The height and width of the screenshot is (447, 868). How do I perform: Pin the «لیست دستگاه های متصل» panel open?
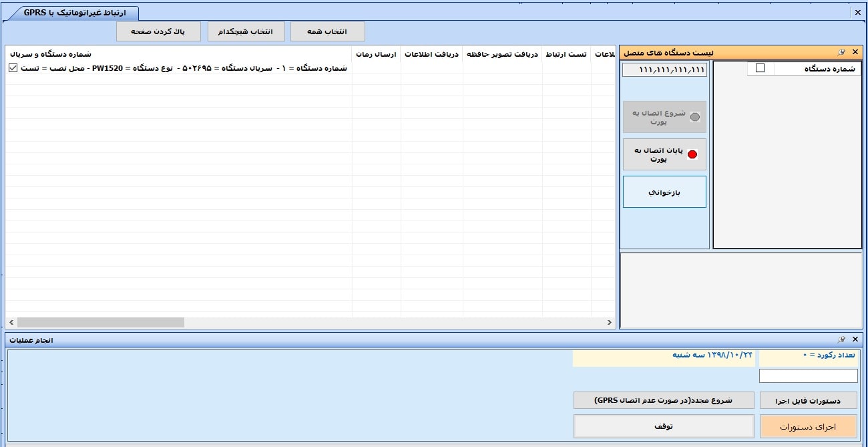[841, 51]
